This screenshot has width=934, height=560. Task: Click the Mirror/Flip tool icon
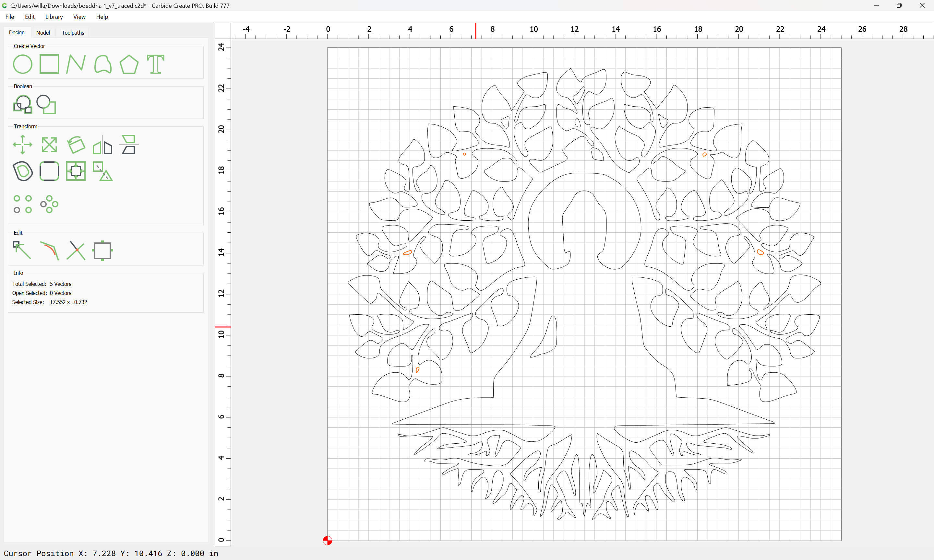click(x=103, y=145)
